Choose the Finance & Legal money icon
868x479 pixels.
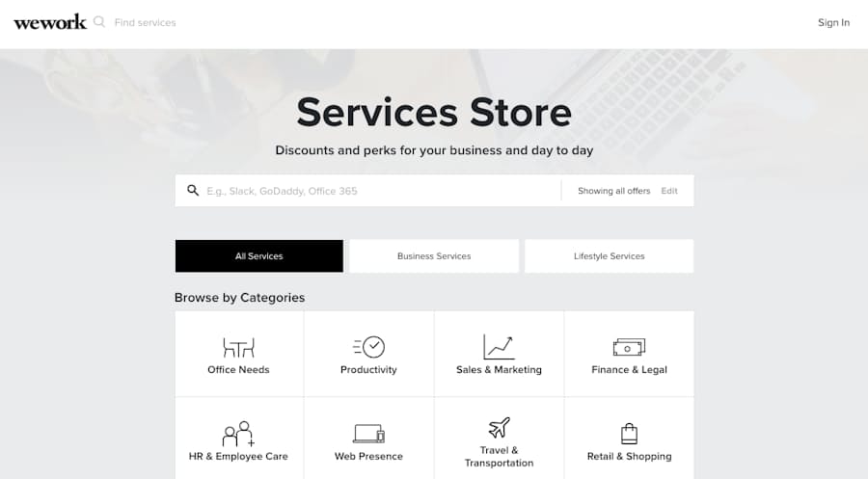coord(629,347)
